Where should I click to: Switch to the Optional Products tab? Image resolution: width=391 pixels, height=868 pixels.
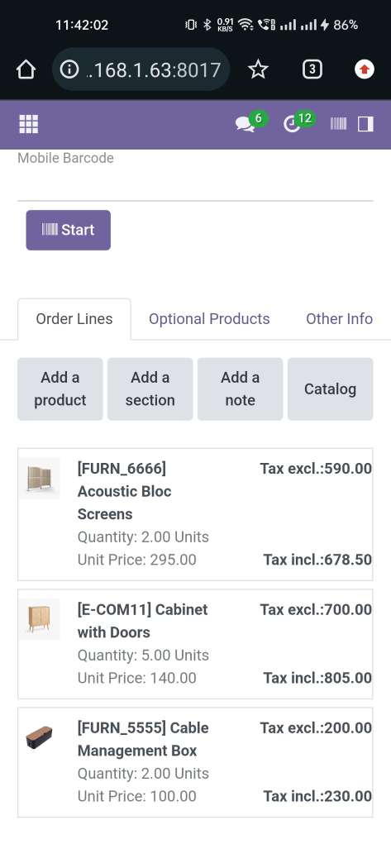point(209,319)
